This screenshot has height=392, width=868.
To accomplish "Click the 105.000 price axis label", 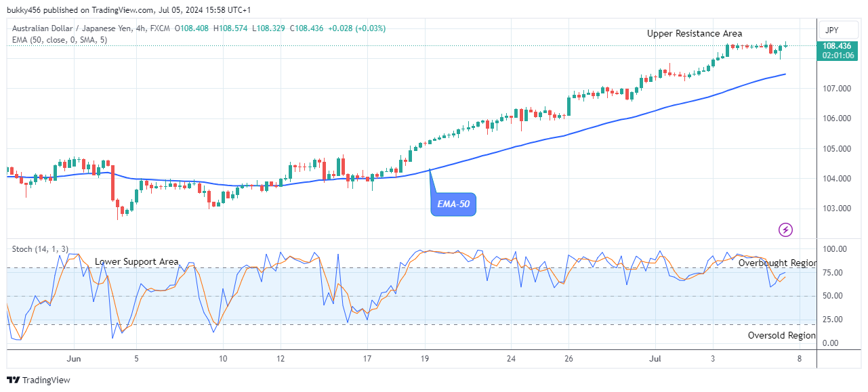I will tap(836, 149).
